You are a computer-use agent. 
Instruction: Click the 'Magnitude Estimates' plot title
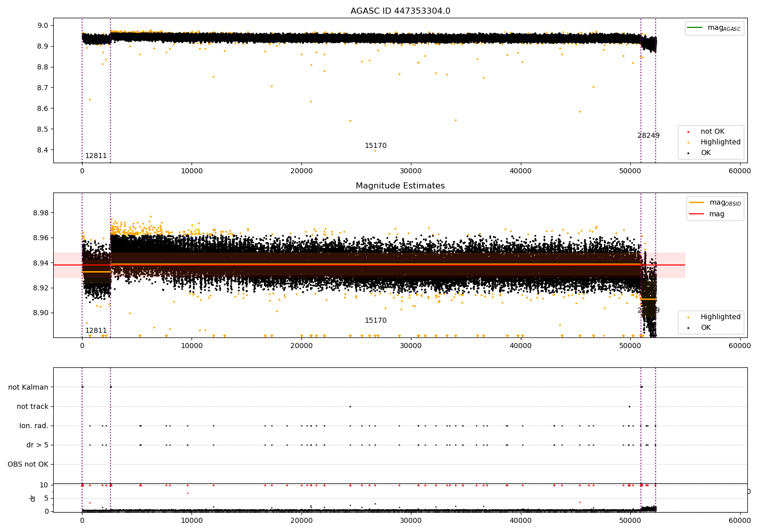(x=400, y=186)
